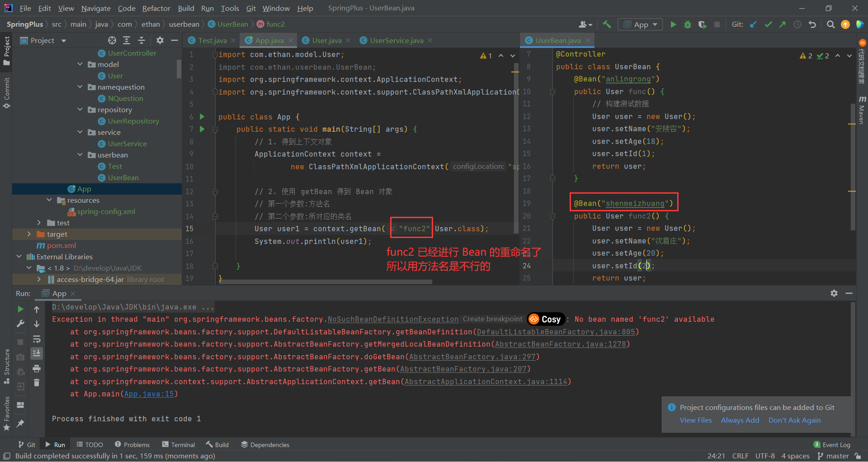Rollback changes with undo arrow icon

(812, 24)
